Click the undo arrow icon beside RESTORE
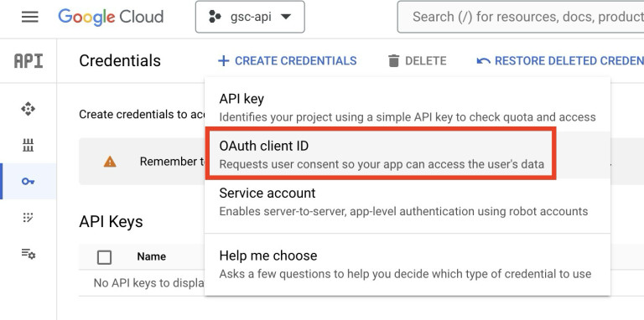The image size is (644, 320). coord(483,61)
